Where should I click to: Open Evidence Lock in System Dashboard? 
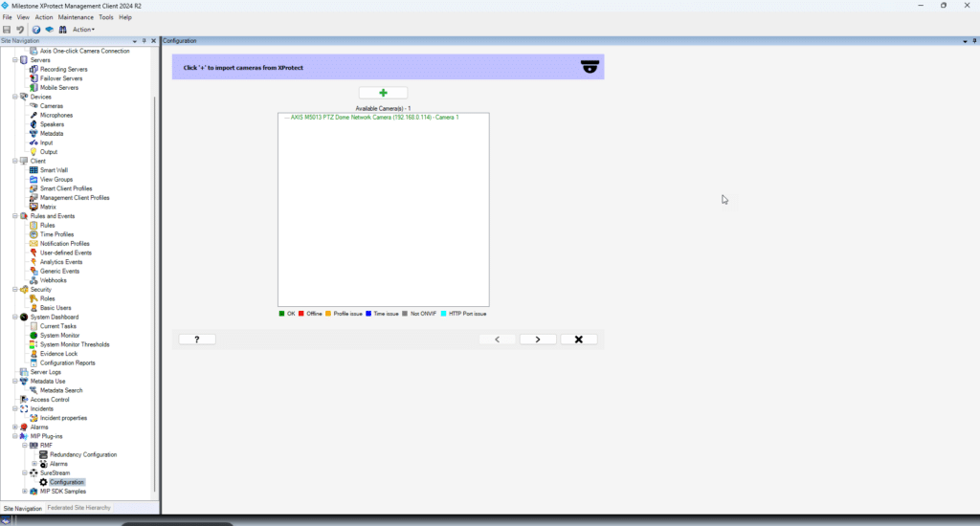click(58, 354)
